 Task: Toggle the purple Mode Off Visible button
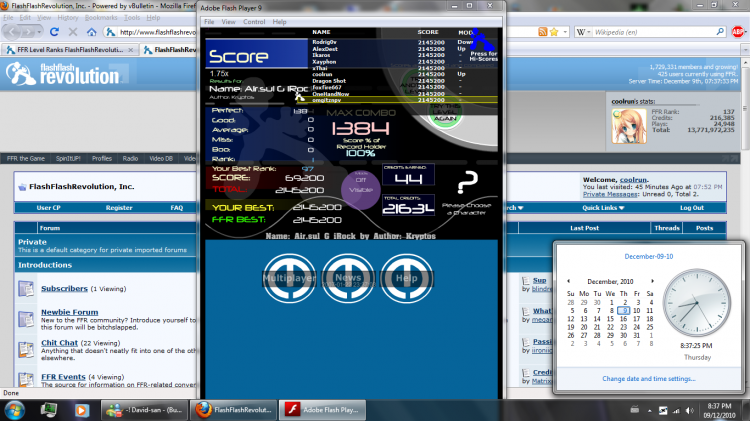pyautogui.click(x=361, y=189)
